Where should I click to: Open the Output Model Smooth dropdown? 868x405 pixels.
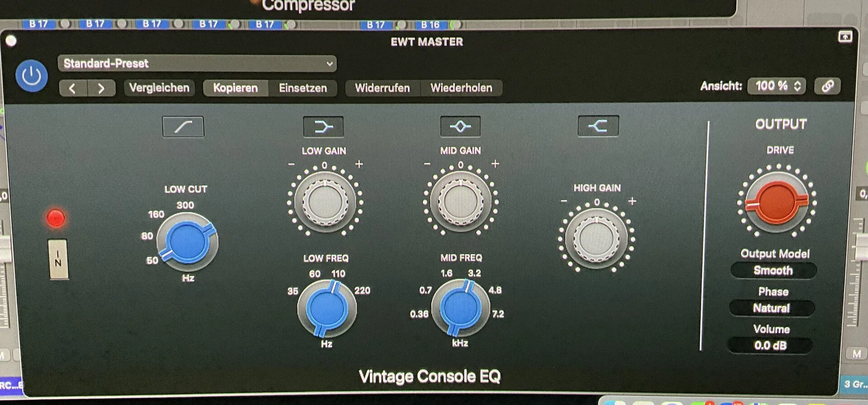coord(774,271)
